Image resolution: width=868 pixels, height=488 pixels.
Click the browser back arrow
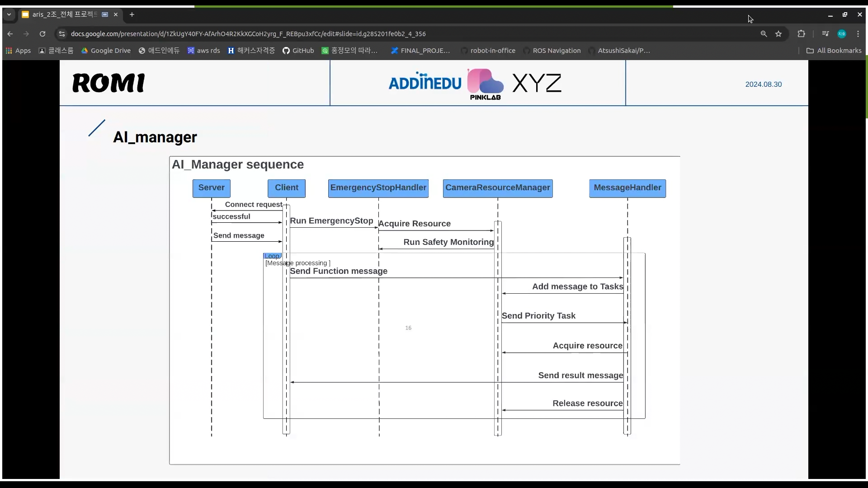(x=10, y=34)
